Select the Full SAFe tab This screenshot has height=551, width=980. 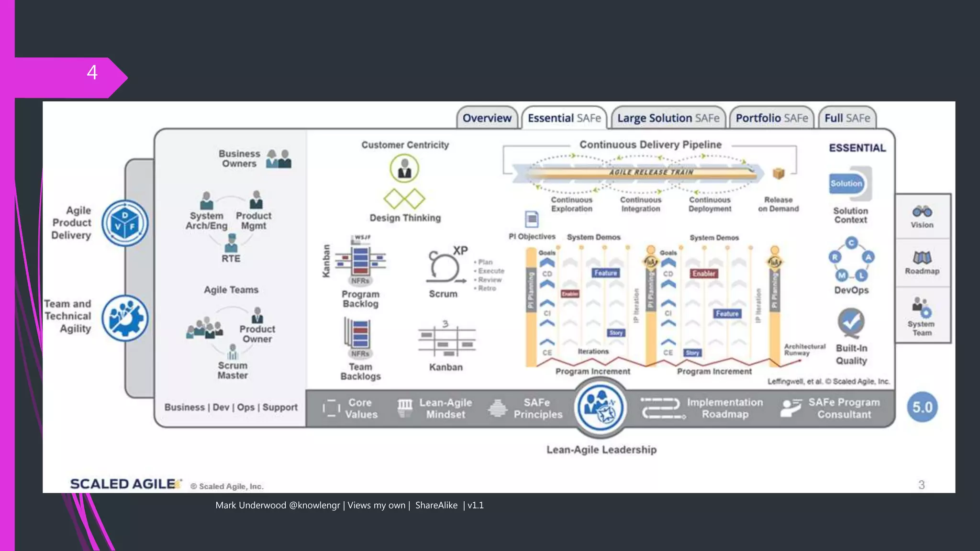coord(847,118)
